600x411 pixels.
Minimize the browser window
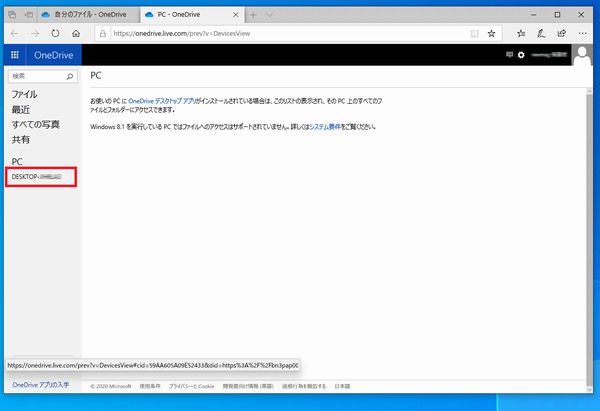pyautogui.click(x=534, y=15)
